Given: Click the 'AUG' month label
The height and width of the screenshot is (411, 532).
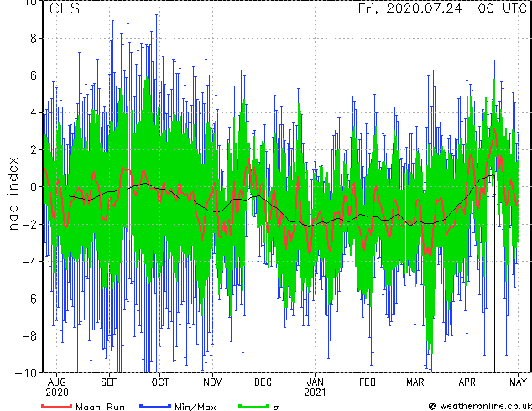Looking at the screenshot, I should pos(57,382).
